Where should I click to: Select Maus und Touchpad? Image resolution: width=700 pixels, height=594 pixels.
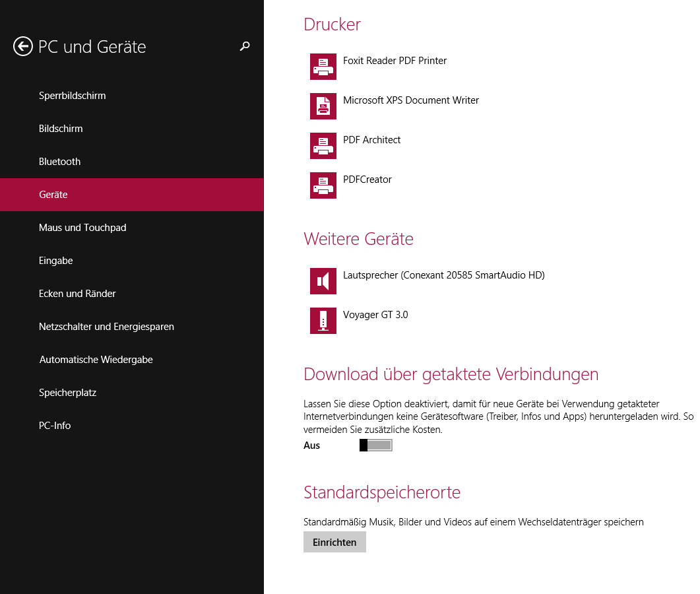[82, 228]
